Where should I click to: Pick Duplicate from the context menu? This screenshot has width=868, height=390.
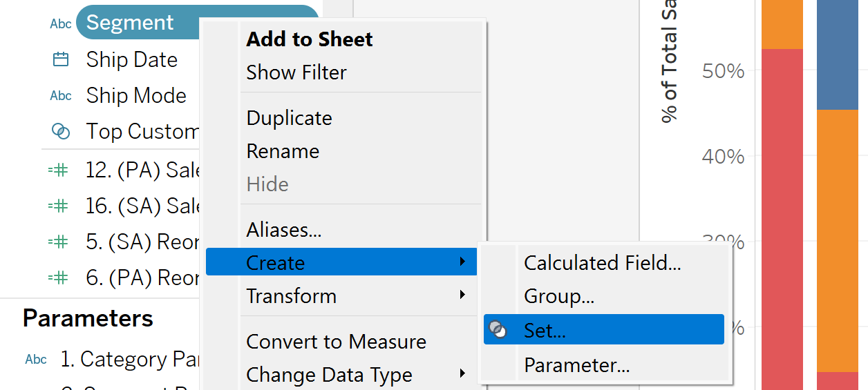coord(289,118)
